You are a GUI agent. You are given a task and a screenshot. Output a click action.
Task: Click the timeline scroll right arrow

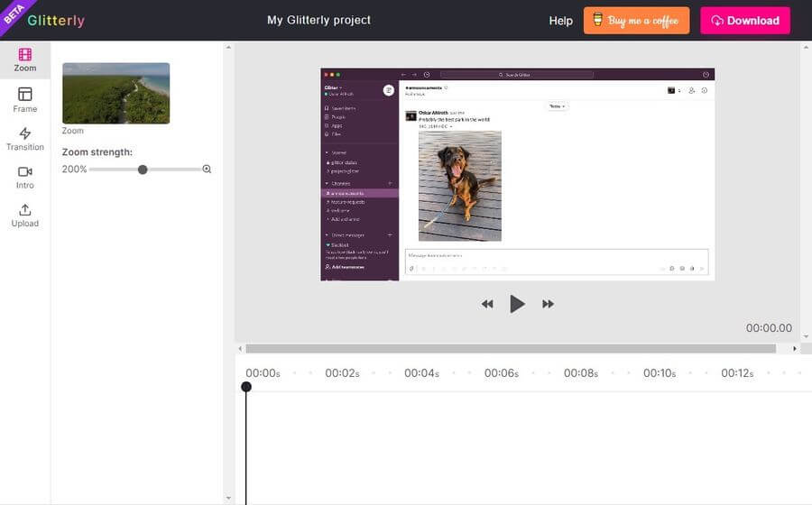(x=795, y=349)
